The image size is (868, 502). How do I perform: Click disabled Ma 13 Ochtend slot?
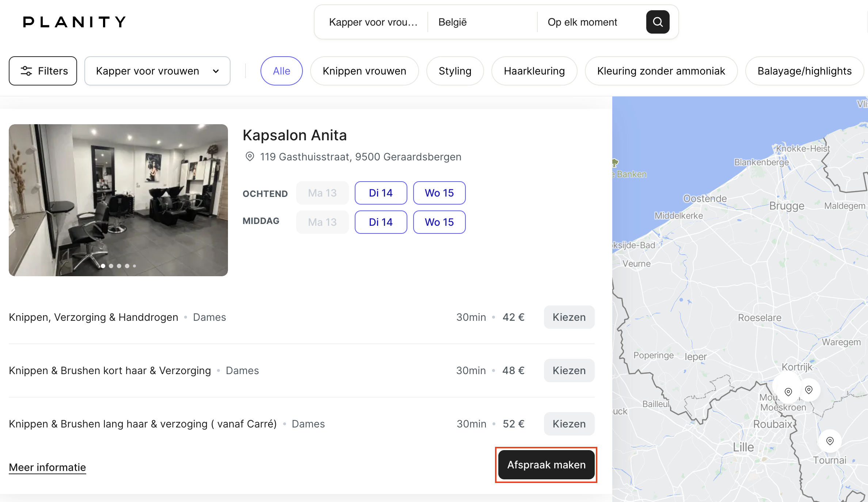click(322, 193)
